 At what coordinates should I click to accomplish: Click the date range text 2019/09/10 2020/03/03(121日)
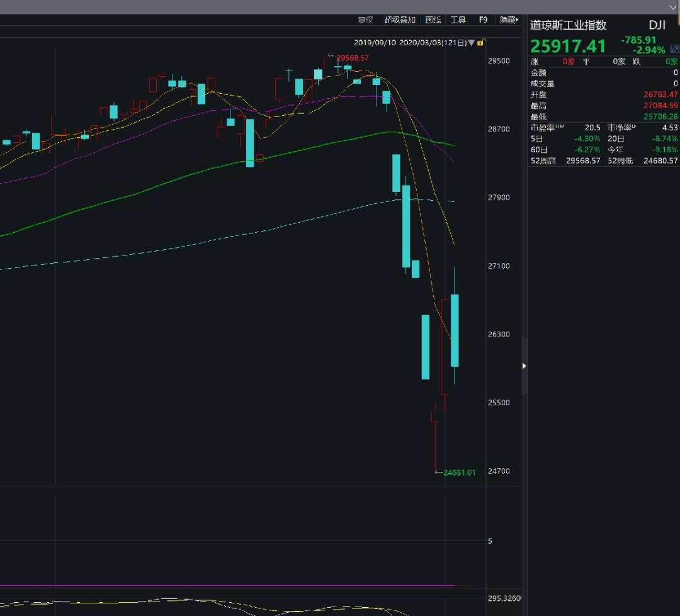click(410, 43)
